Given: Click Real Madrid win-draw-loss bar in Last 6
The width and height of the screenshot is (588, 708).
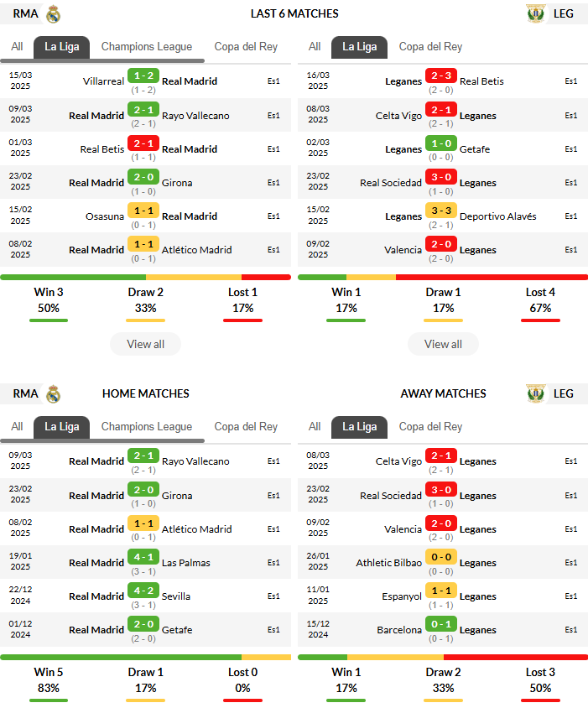Looking at the screenshot, I should click(x=145, y=277).
